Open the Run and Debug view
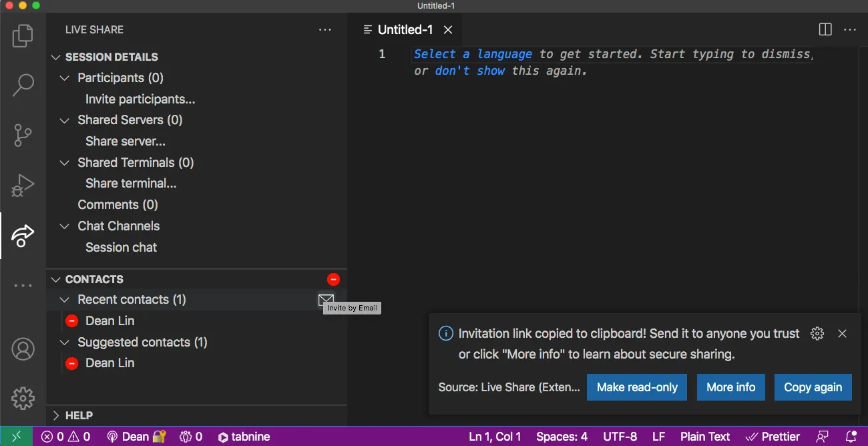The image size is (868, 446). coord(23,186)
